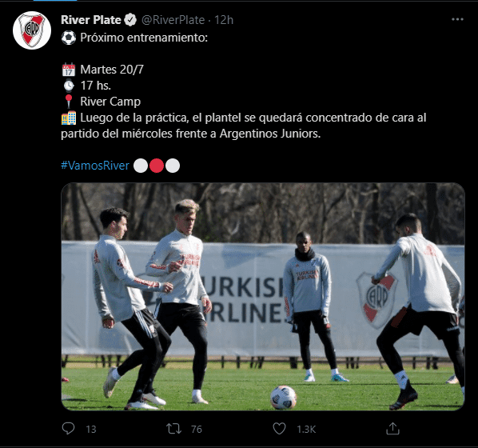The width and height of the screenshot is (478, 448).
Task: Click the blue verified badge
Action: pyautogui.click(x=130, y=20)
